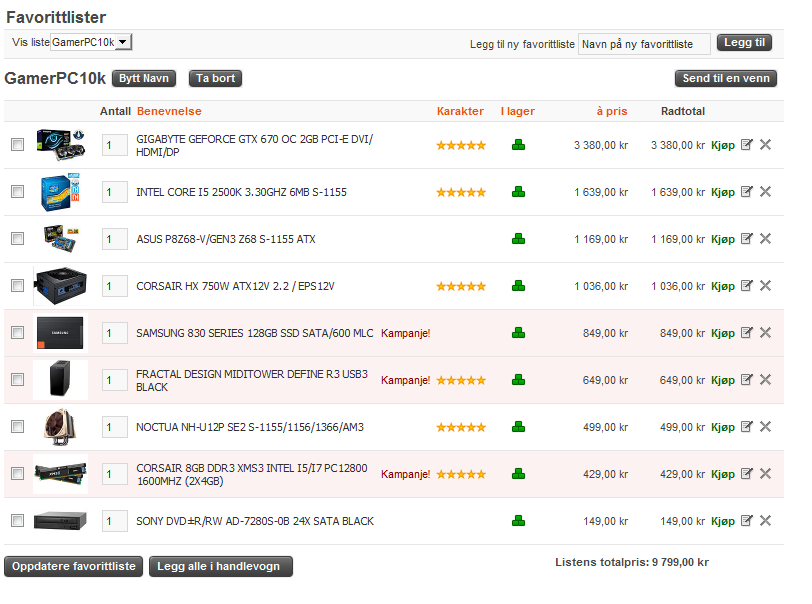Sort list by Karakter column header

[460, 111]
